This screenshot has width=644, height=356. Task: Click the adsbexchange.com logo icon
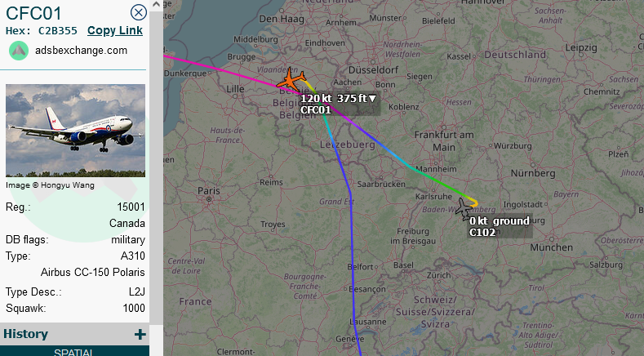coord(19,51)
